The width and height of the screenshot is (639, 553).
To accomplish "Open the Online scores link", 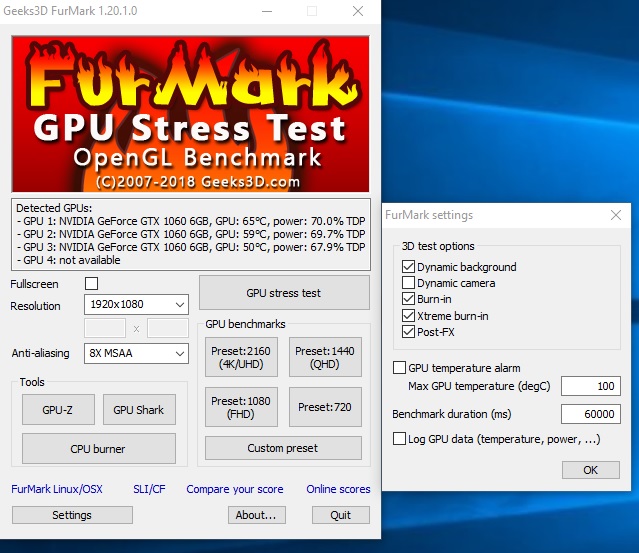I will click(338, 489).
